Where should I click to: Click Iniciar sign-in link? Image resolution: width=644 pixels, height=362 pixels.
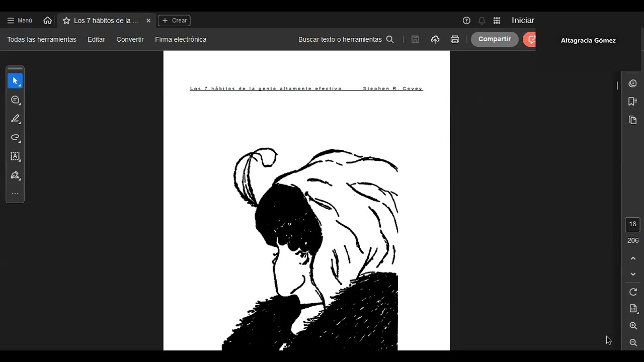click(523, 21)
